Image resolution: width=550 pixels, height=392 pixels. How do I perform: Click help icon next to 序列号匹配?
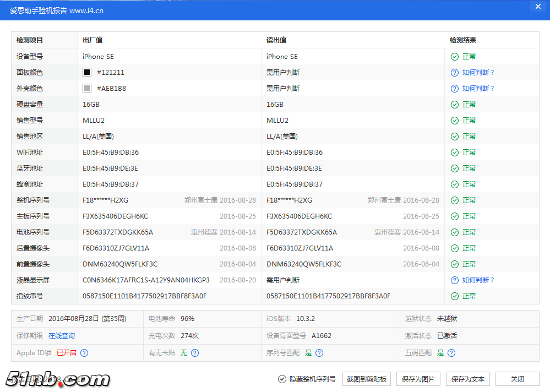point(319,353)
